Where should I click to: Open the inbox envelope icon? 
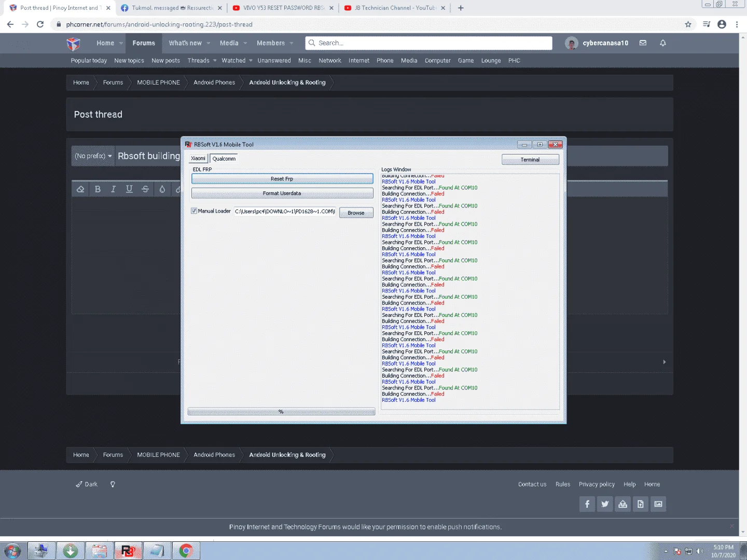tap(643, 43)
